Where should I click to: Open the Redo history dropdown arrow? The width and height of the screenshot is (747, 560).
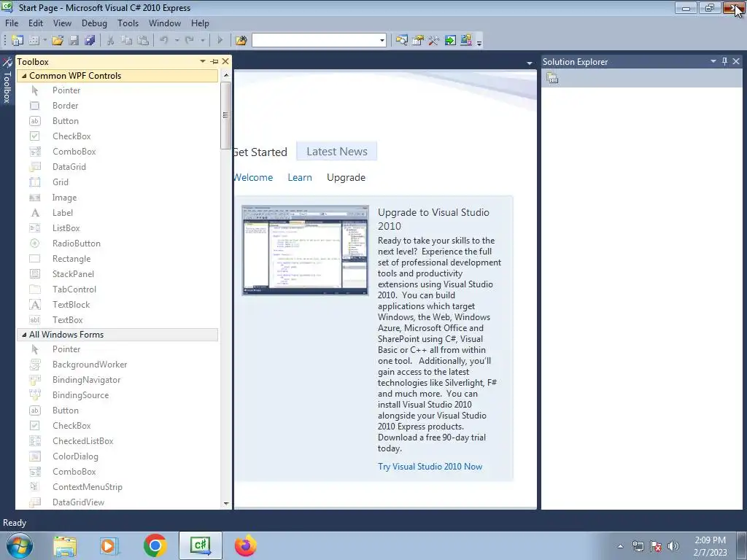(x=203, y=41)
